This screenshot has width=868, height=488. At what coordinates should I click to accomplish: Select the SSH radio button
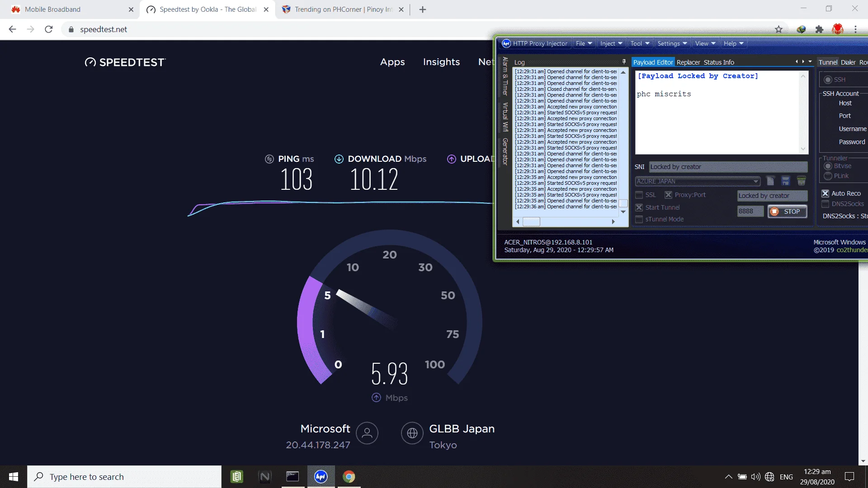pos(828,80)
